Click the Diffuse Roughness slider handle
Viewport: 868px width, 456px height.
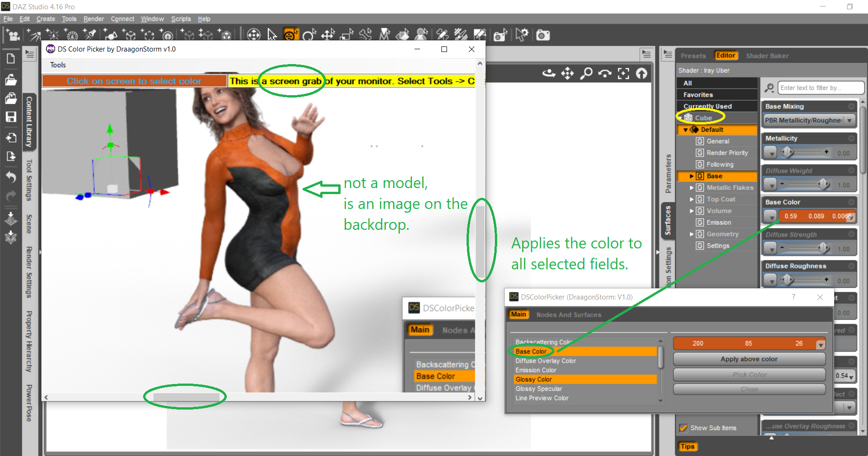pyautogui.click(x=787, y=280)
